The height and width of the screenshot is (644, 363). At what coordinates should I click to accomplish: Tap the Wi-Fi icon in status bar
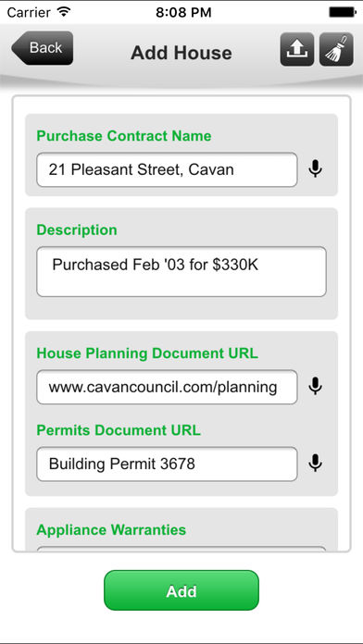64,12
